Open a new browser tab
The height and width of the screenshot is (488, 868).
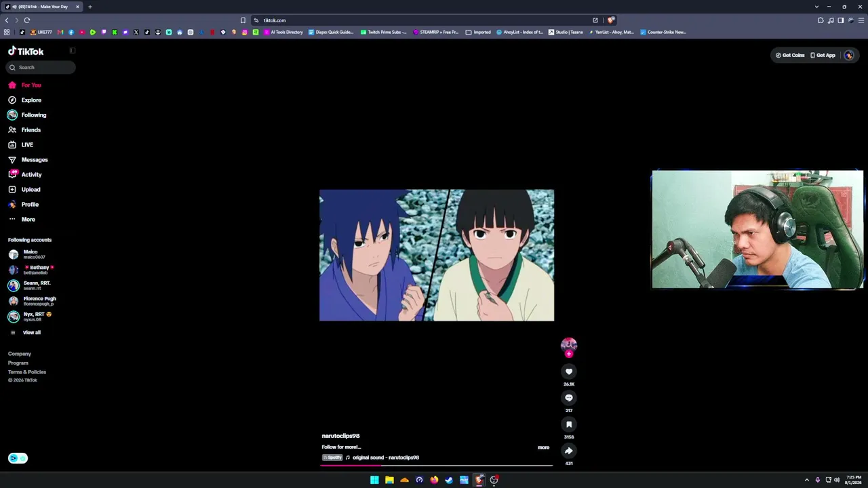(90, 7)
